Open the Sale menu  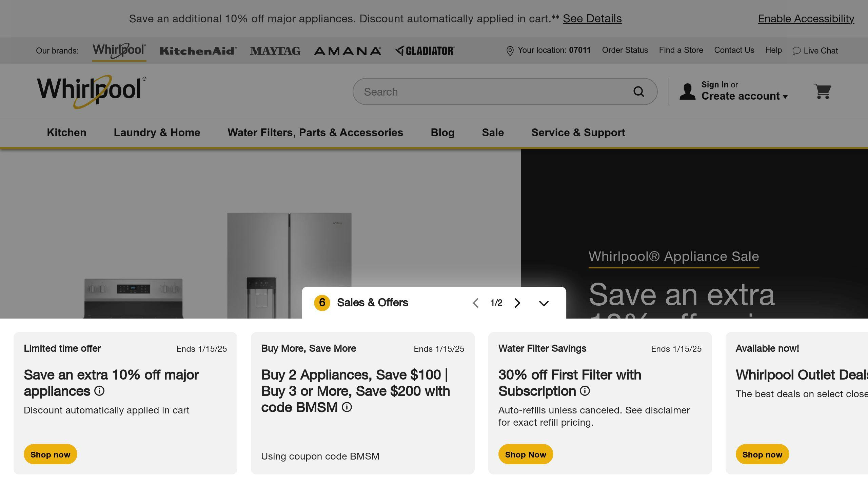pyautogui.click(x=493, y=133)
